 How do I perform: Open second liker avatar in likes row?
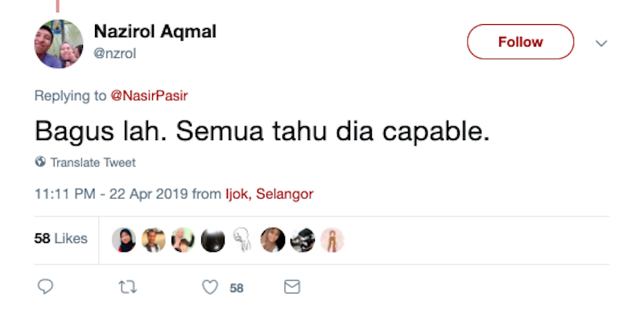(154, 240)
